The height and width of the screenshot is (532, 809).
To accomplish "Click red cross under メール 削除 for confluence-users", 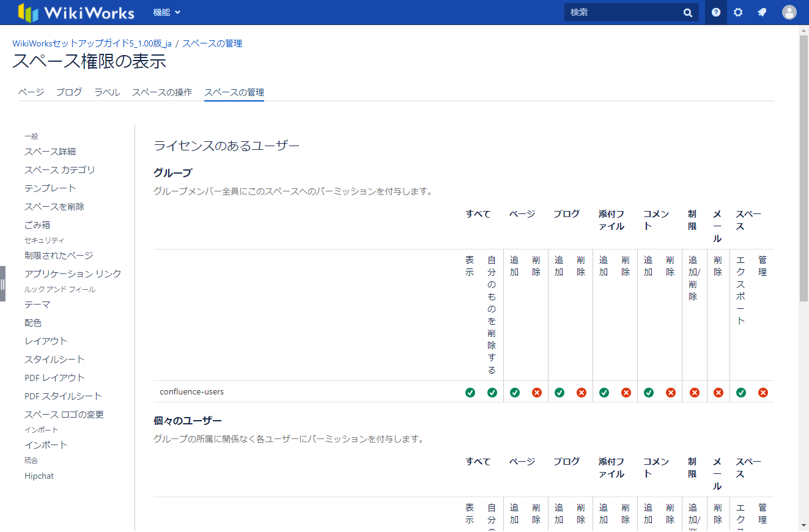I will click(718, 393).
